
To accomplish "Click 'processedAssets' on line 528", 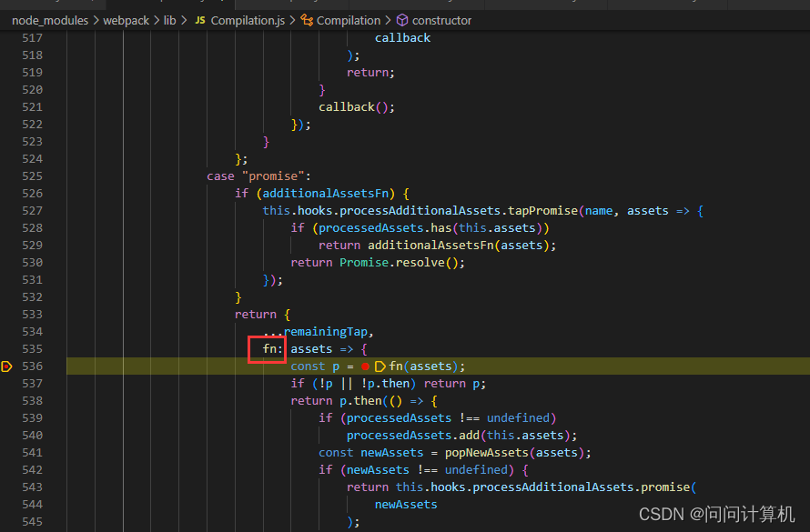I will click(x=371, y=228).
